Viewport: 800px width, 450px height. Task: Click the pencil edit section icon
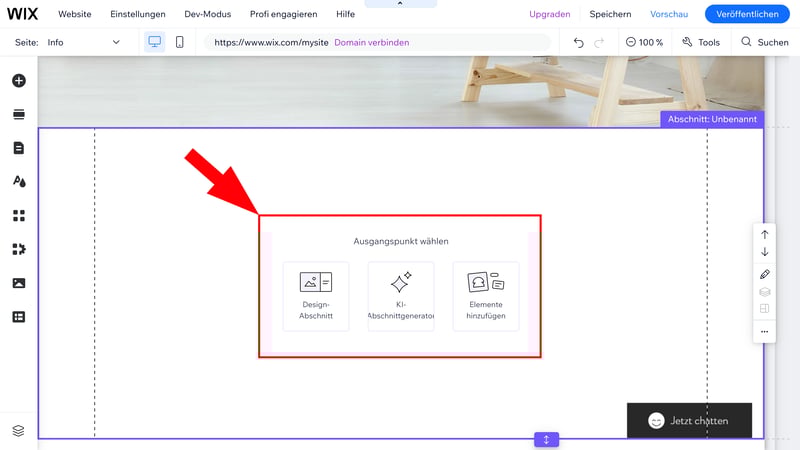(764, 274)
